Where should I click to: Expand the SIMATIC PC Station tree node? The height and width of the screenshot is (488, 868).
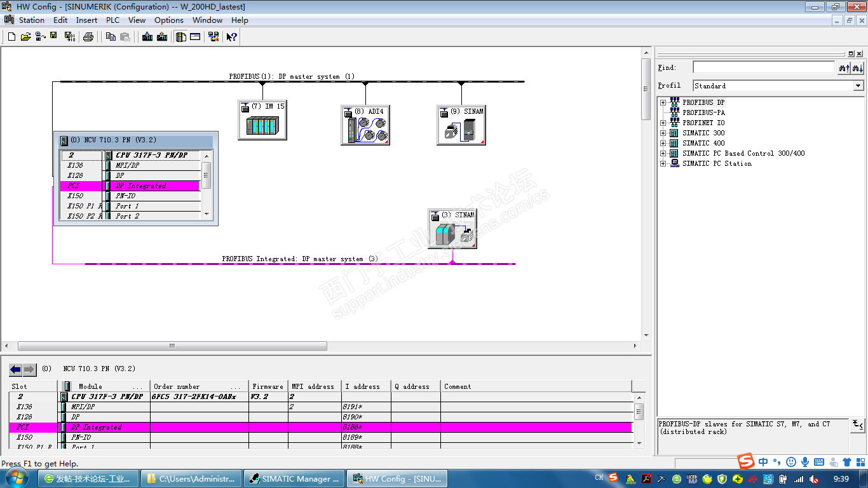[663, 163]
